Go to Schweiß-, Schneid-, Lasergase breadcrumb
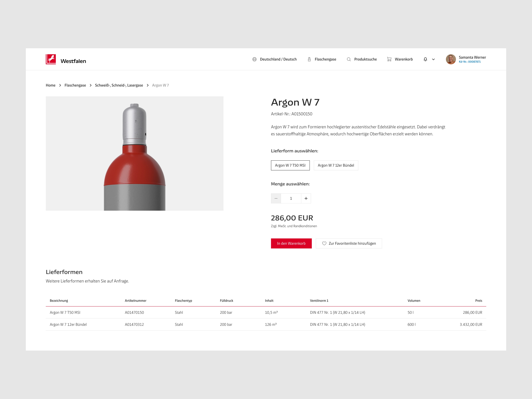The width and height of the screenshot is (532, 399). [x=119, y=85]
